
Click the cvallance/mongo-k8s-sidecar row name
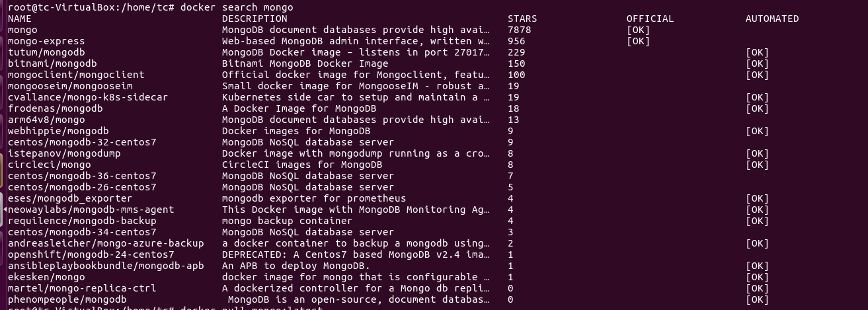88,97
